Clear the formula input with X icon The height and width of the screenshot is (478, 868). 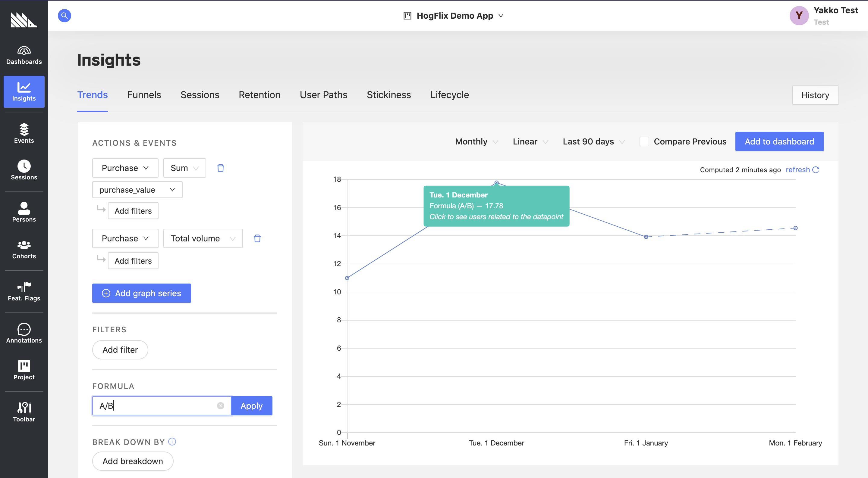point(220,406)
